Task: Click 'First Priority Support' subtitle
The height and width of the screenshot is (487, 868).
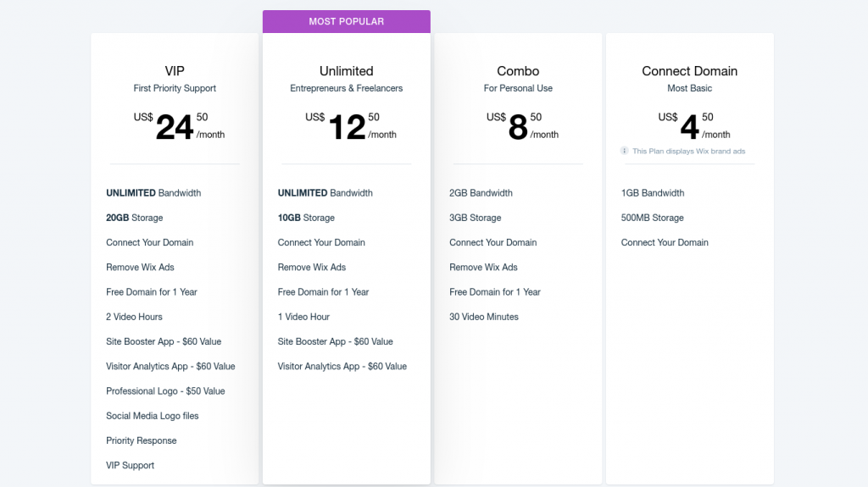Action: click(x=175, y=88)
